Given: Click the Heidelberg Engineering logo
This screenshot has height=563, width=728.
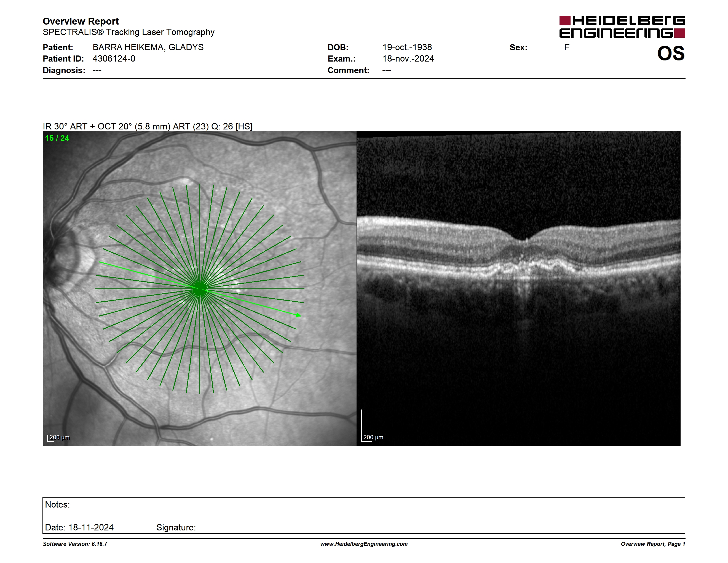Looking at the screenshot, I should pos(622,27).
